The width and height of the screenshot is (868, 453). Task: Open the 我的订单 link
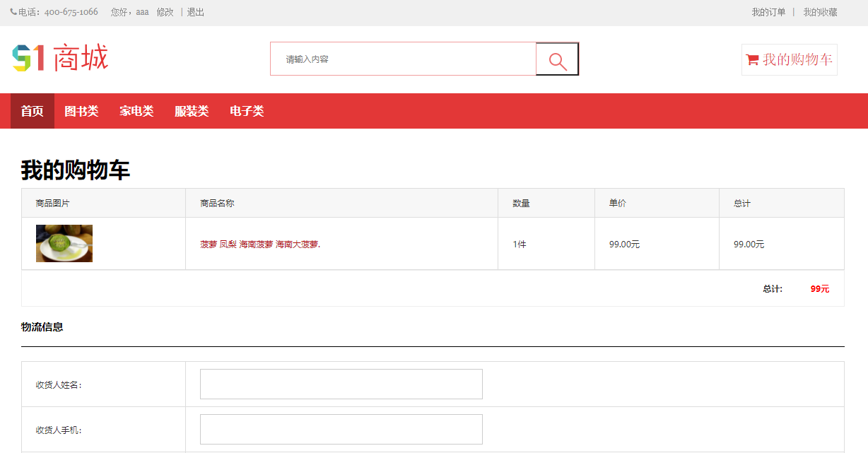(768, 12)
